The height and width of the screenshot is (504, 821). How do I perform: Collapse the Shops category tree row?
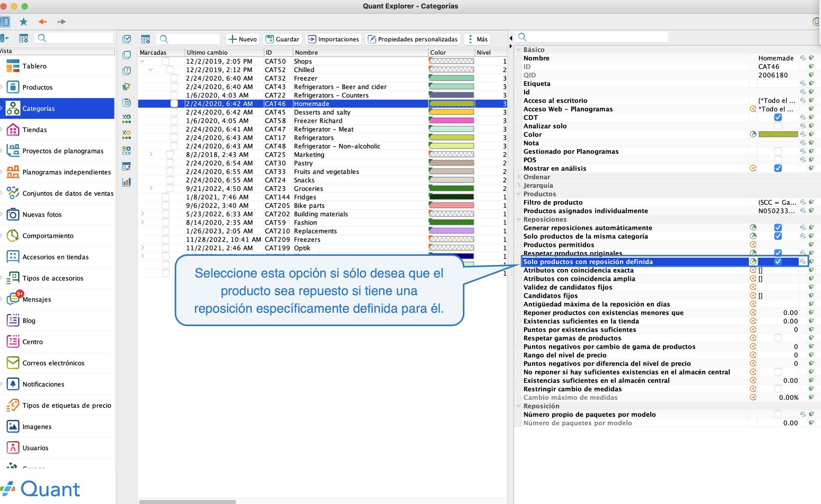point(142,61)
